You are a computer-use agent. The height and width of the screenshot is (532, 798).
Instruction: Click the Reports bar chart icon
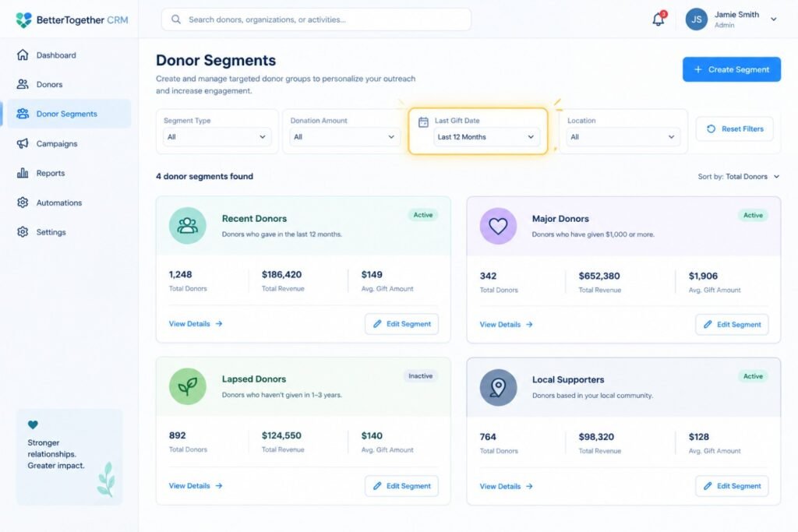tap(23, 173)
